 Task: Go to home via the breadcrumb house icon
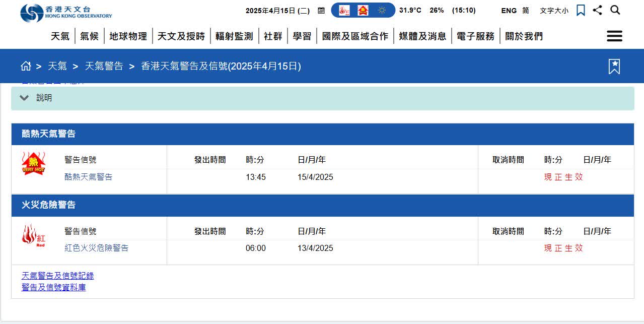click(26, 66)
